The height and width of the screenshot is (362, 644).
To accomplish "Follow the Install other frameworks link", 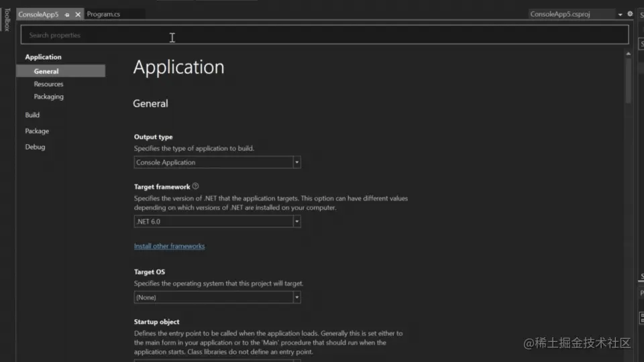I will click(169, 246).
